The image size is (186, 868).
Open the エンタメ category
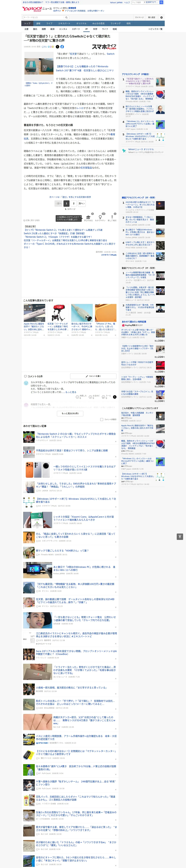coord(63,29)
